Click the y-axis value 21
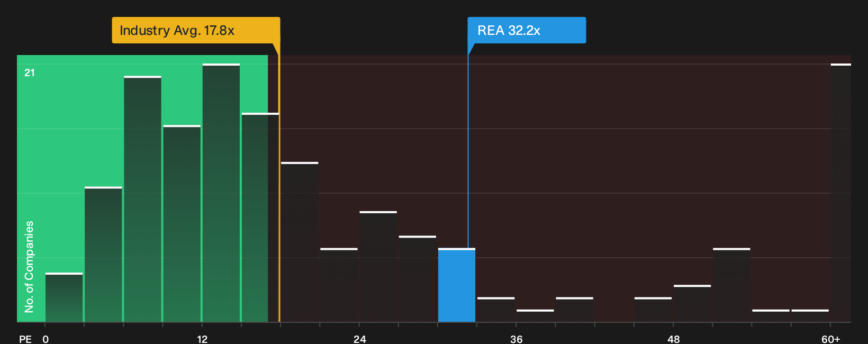This screenshot has width=868, height=344. pyautogui.click(x=30, y=73)
